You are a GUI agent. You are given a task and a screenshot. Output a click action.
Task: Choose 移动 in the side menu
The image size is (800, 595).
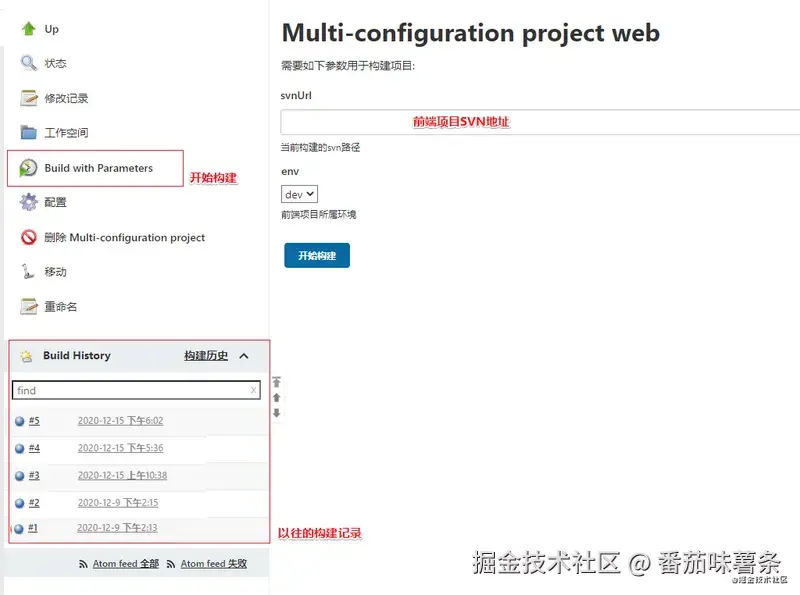(55, 271)
